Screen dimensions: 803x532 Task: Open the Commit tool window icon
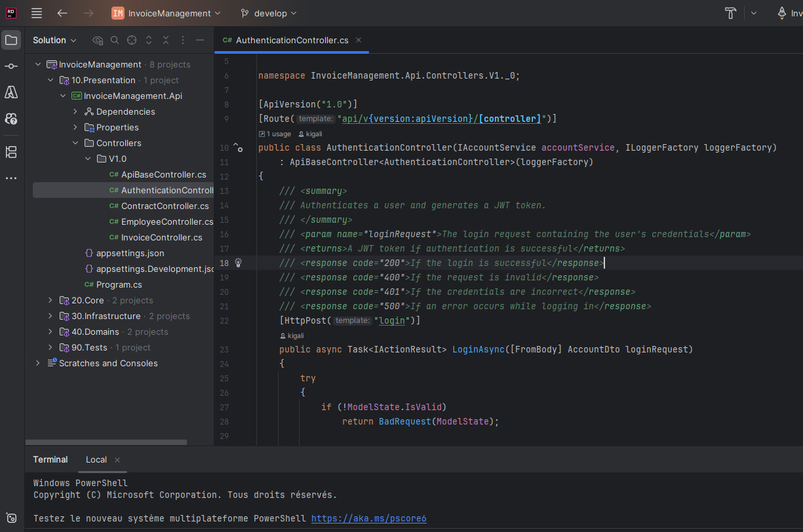pyautogui.click(x=11, y=66)
